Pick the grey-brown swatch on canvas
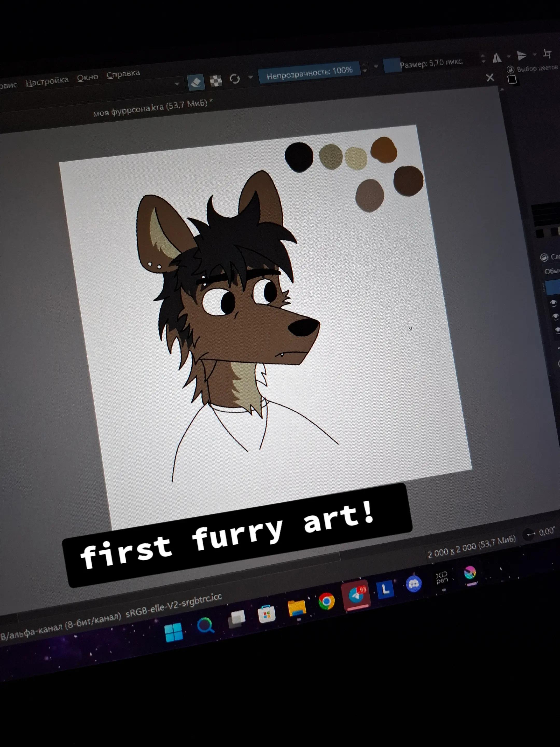 coord(370,196)
